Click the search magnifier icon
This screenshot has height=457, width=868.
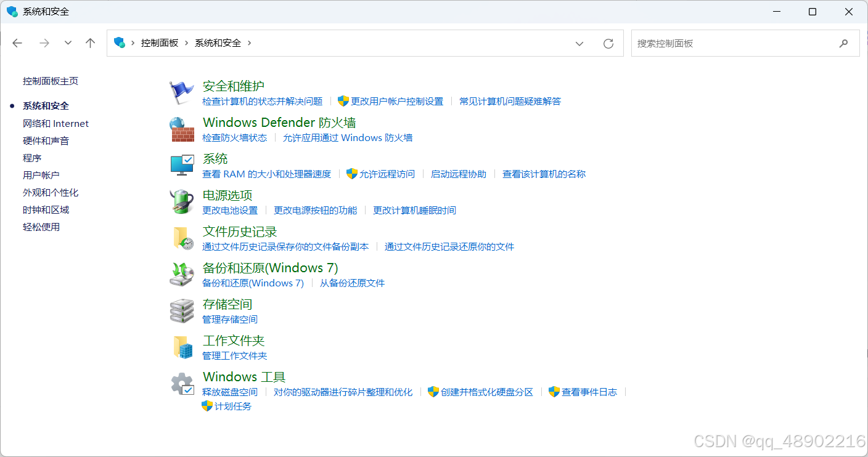[x=843, y=43]
